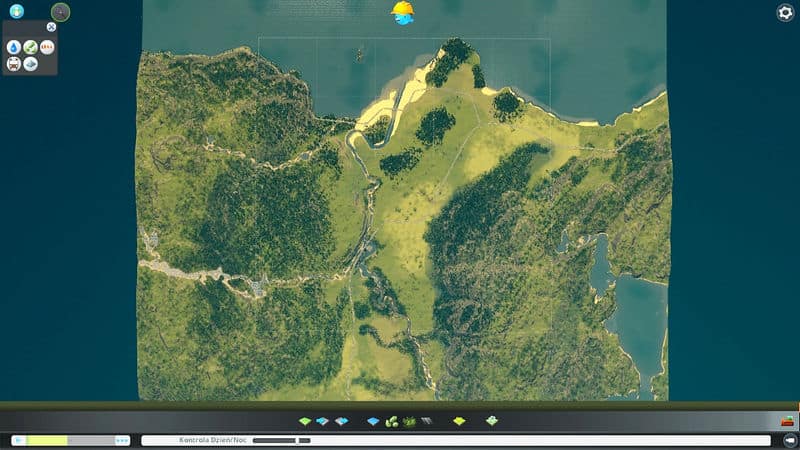
Task: Open the blue info views button
Action: [16, 12]
